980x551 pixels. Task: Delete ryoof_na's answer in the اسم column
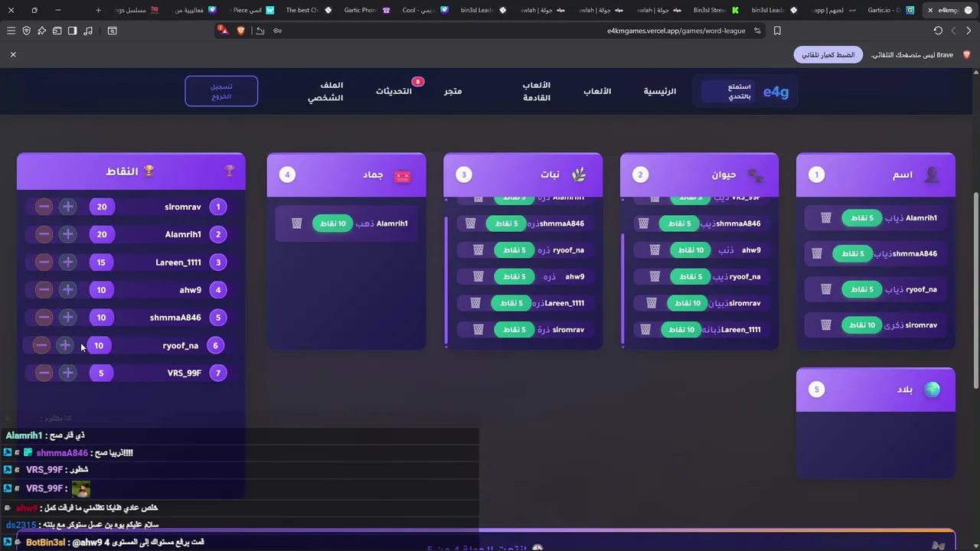pyautogui.click(x=826, y=289)
